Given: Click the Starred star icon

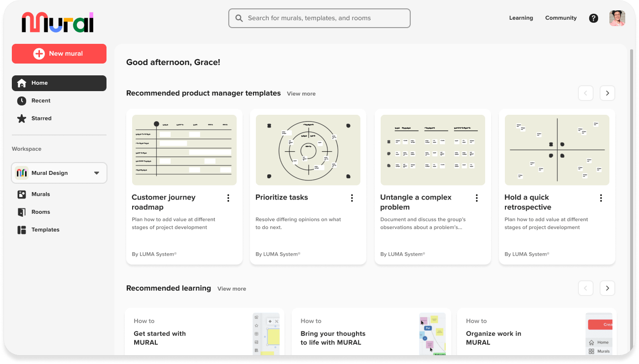Looking at the screenshot, I should (x=22, y=119).
